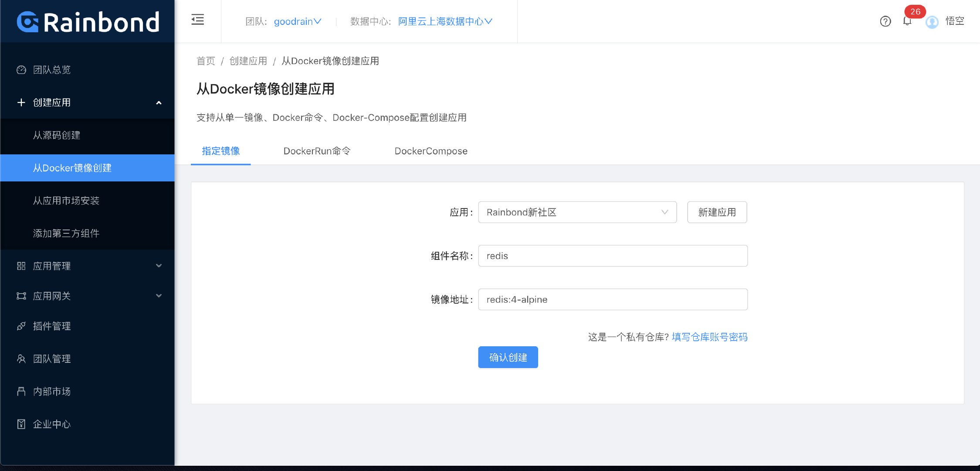The width and height of the screenshot is (980, 471).
Task: Switch to the DockerCompose tab
Action: coord(431,151)
